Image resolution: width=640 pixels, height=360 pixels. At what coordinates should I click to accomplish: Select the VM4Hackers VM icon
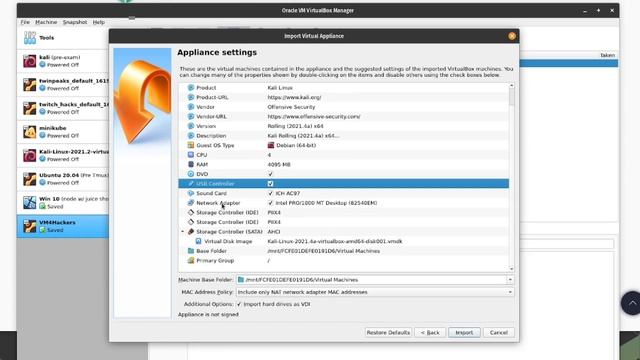tap(29, 226)
